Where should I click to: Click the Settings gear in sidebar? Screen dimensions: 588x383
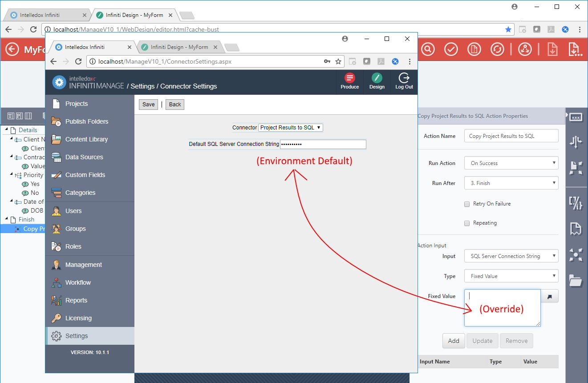(57, 336)
